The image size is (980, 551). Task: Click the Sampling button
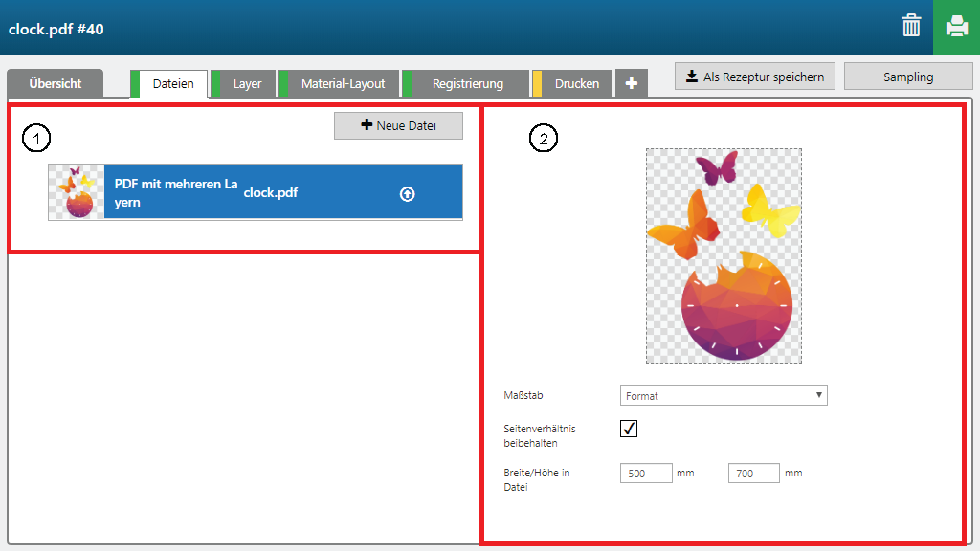(x=907, y=77)
